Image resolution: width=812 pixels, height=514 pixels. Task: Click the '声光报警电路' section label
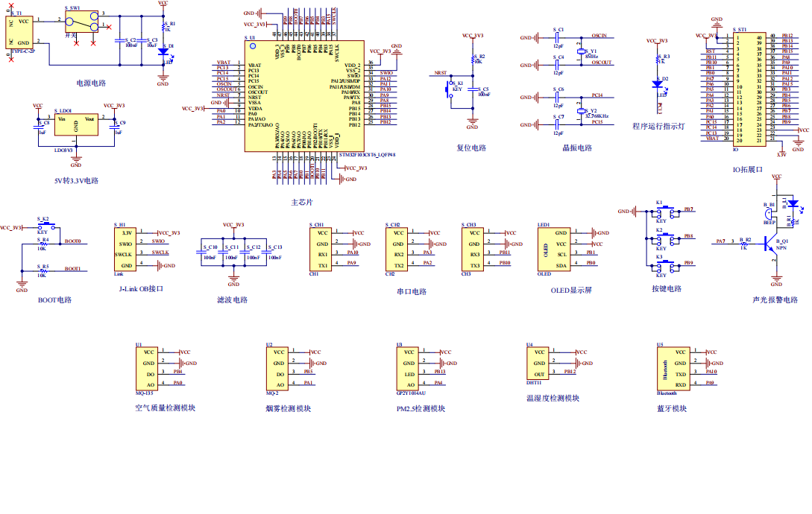775,300
